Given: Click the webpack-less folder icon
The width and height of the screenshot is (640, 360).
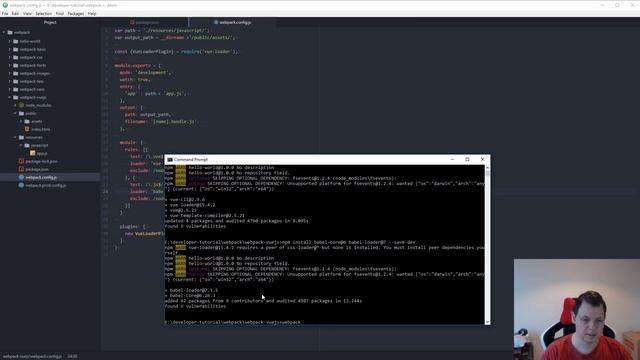Looking at the screenshot, I should (16, 81).
